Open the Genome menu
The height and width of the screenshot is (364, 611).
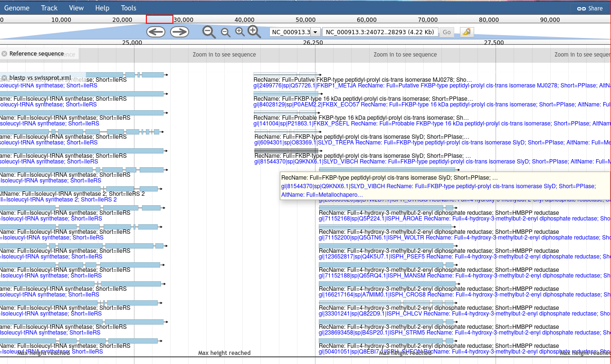[x=17, y=8]
